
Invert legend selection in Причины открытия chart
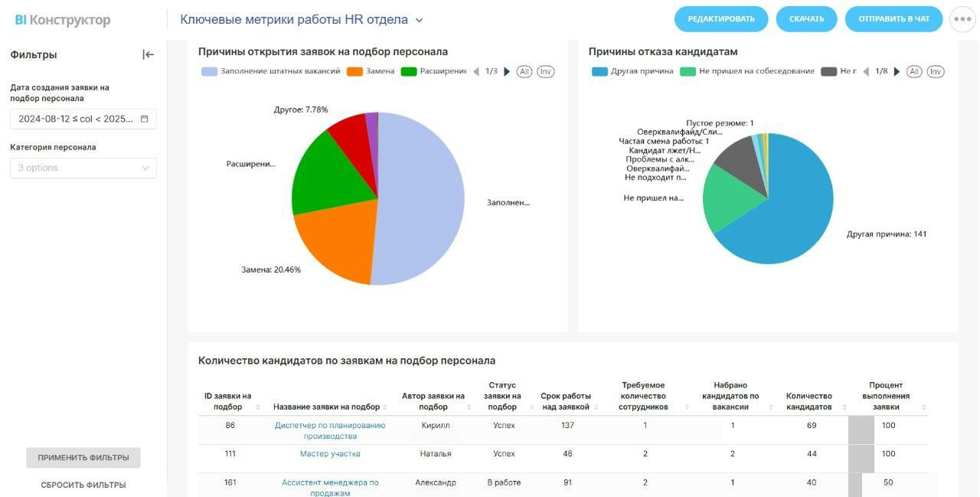point(545,71)
